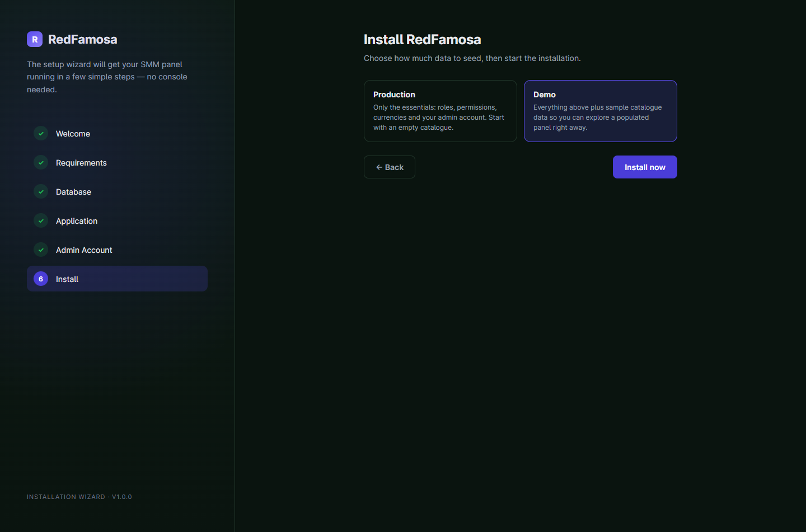This screenshot has width=806, height=532.
Task: Click the RedFamosa R logo icon
Action: 35,39
